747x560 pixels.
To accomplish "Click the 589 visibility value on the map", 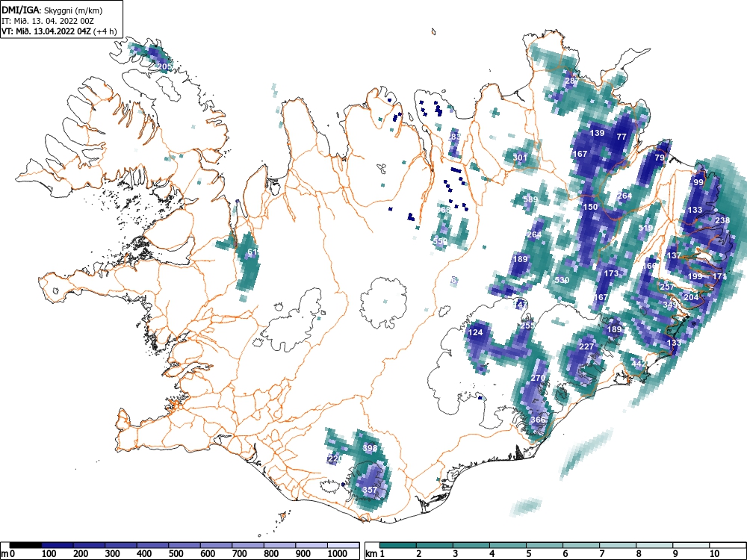I will 530,199.
